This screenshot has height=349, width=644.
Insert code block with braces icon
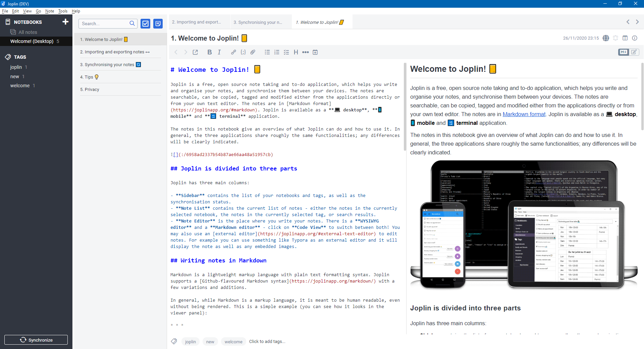pos(243,52)
